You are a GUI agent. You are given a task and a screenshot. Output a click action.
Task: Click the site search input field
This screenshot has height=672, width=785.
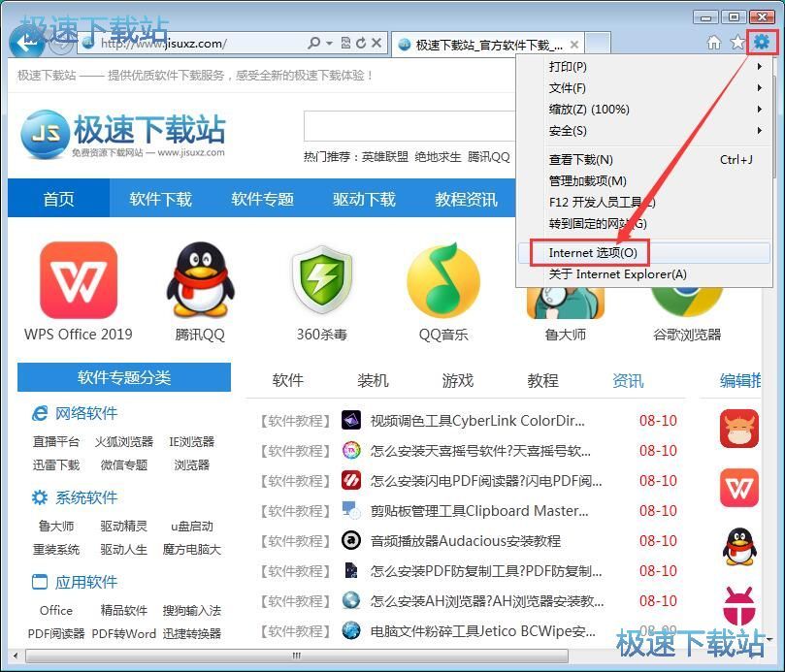[x=409, y=127]
